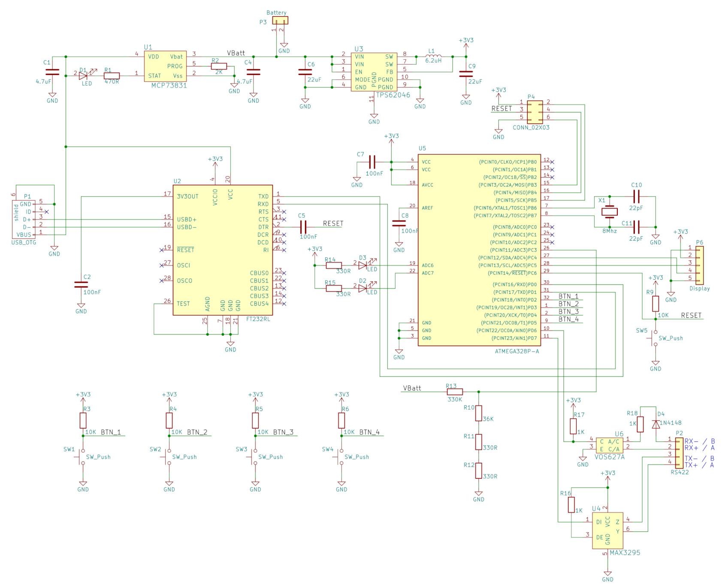Select resistor R1 symbol
This screenshot has width=722, height=588.
tap(112, 76)
